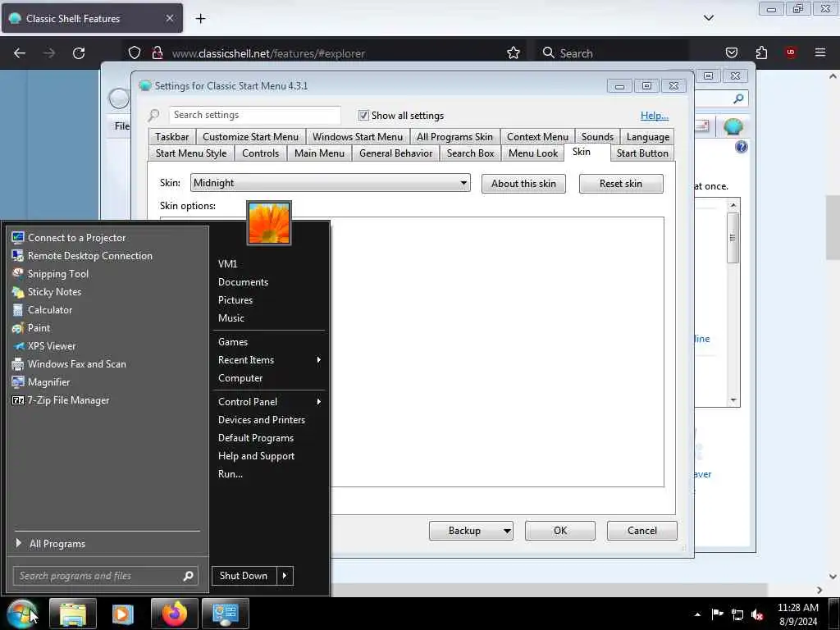Viewport: 840px width, 630px height.
Task: Expand Control Panel submenu
Action: pyautogui.click(x=319, y=402)
